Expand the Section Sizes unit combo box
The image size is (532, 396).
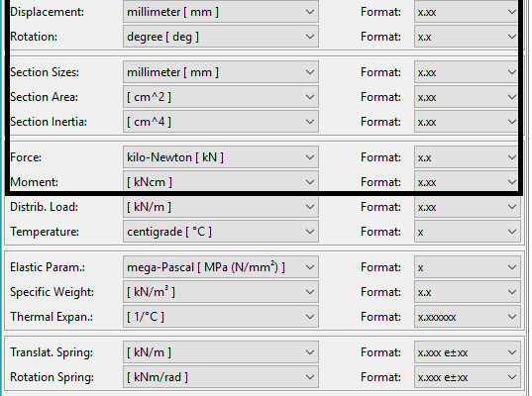click(221, 72)
